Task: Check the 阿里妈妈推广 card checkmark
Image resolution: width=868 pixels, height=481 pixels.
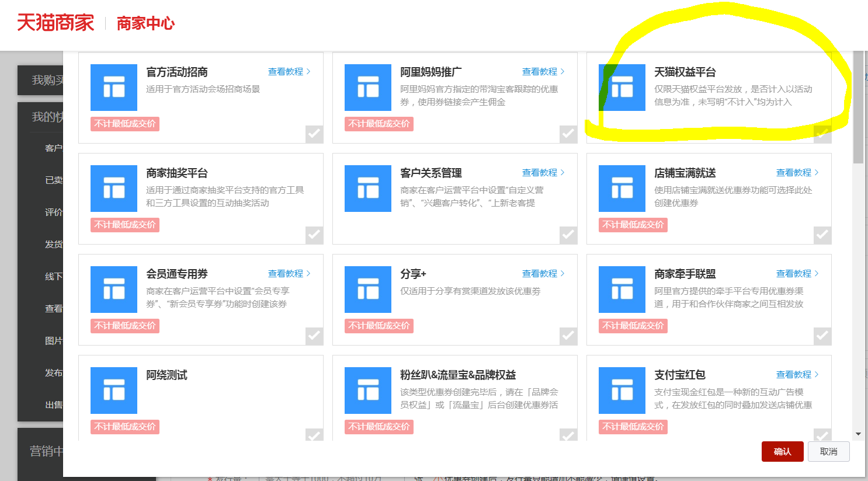Action: pyautogui.click(x=568, y=134)
